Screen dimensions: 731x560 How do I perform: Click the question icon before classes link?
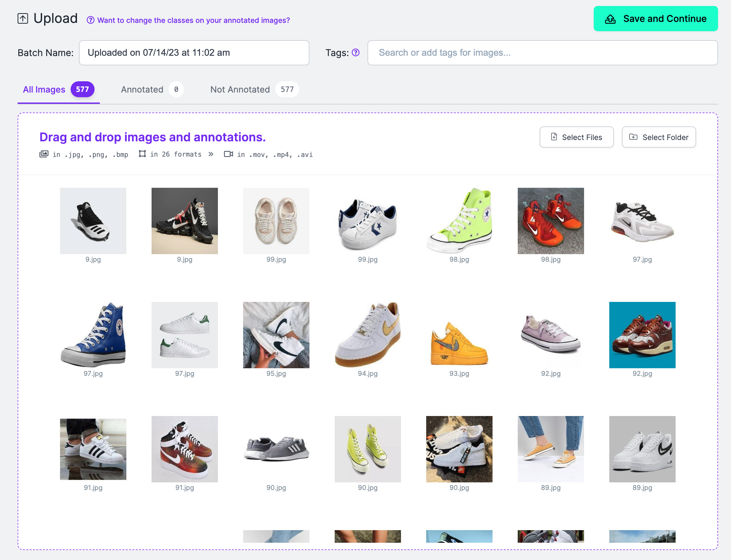pos(90,20)
